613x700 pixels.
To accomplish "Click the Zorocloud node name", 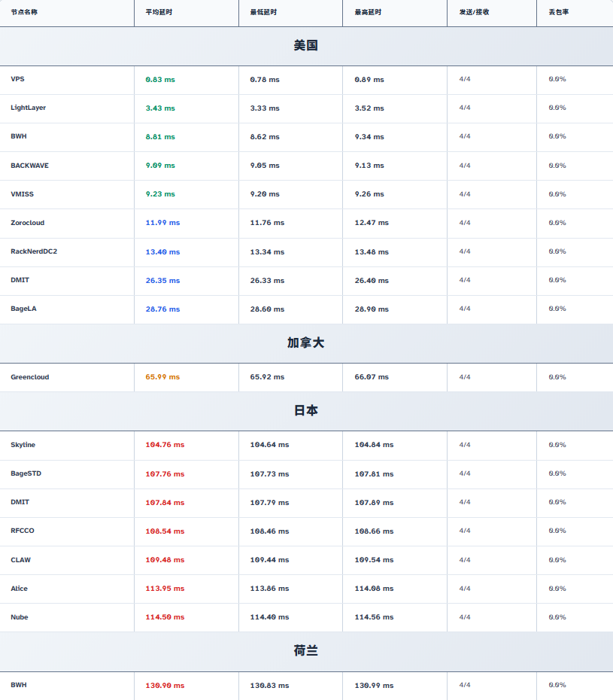I will [27, 223].
